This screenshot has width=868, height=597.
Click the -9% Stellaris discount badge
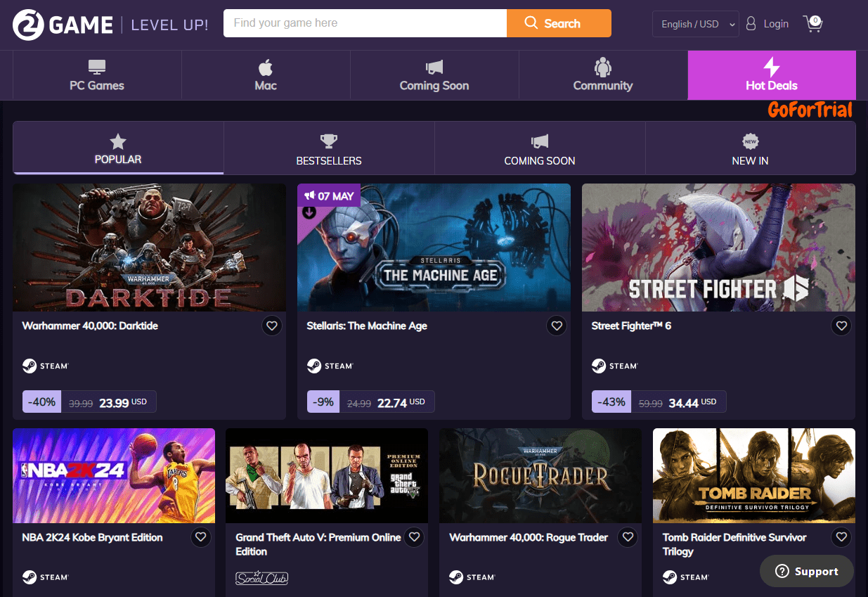point(324,402)
